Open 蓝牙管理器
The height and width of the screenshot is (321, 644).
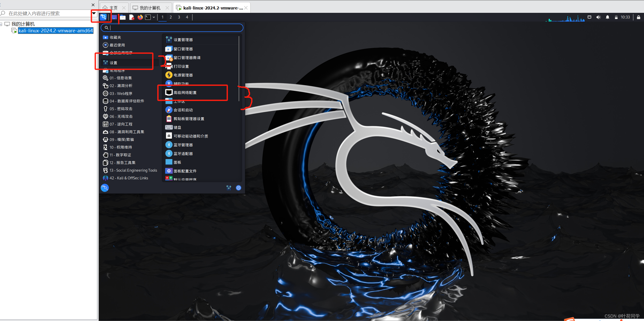coord(201,145)
